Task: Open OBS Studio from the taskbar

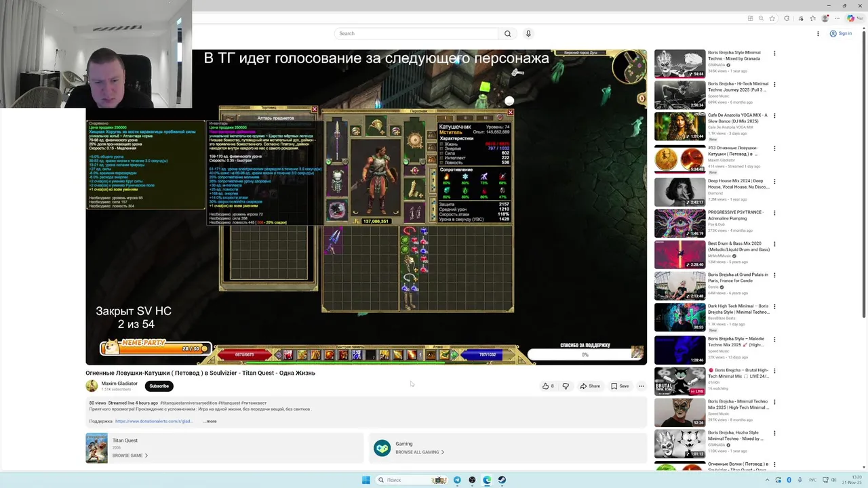Action: click(x=472, y=480)
